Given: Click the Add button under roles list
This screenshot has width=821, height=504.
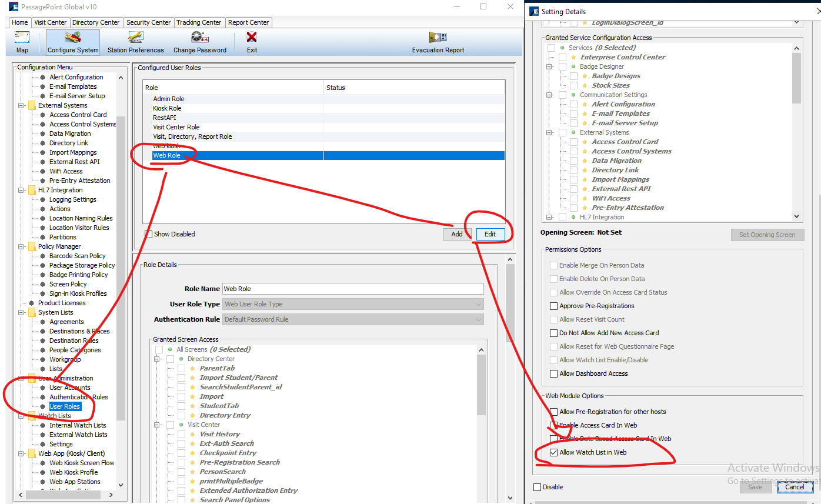Looking at the screenshot, I should 457,234.
